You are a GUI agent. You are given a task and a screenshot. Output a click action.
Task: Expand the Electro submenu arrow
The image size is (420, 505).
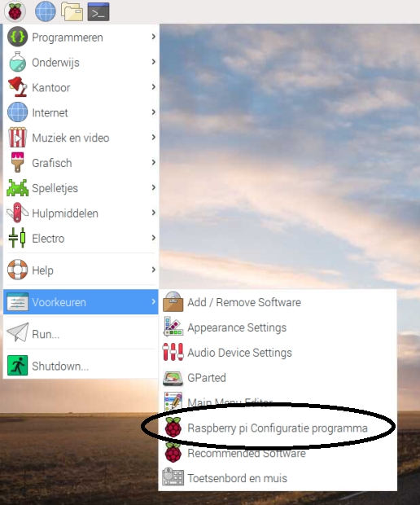(x=154, y=238)
